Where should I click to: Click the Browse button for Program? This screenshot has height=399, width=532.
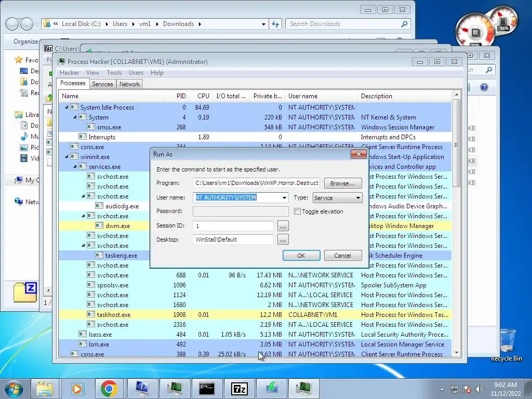click(x=343, y=183)
